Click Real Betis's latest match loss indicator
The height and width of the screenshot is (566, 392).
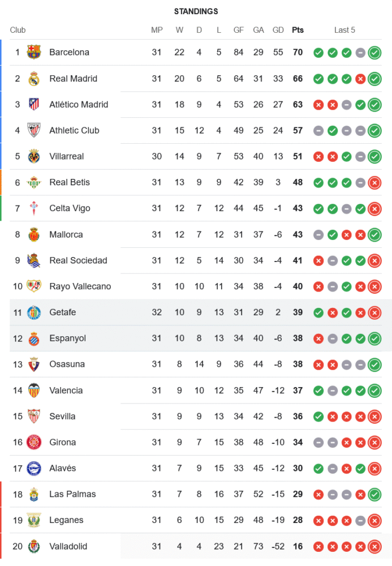point(374,183)
